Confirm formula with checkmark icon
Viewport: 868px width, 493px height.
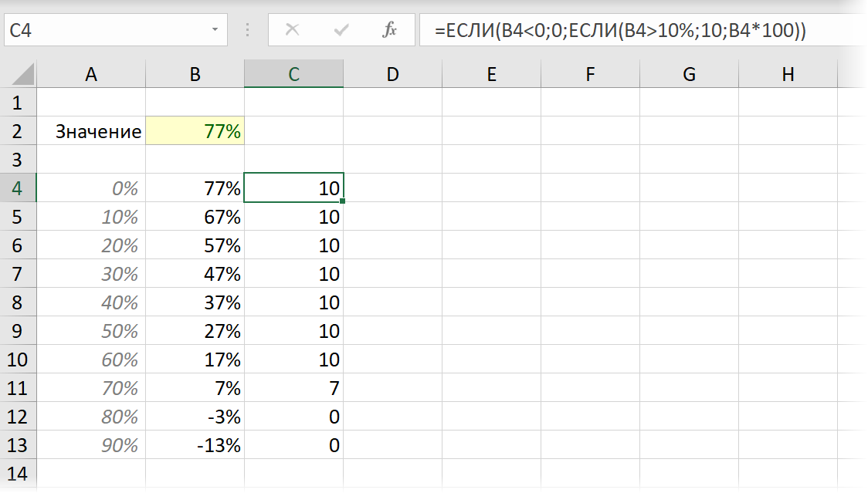(341, 29)
